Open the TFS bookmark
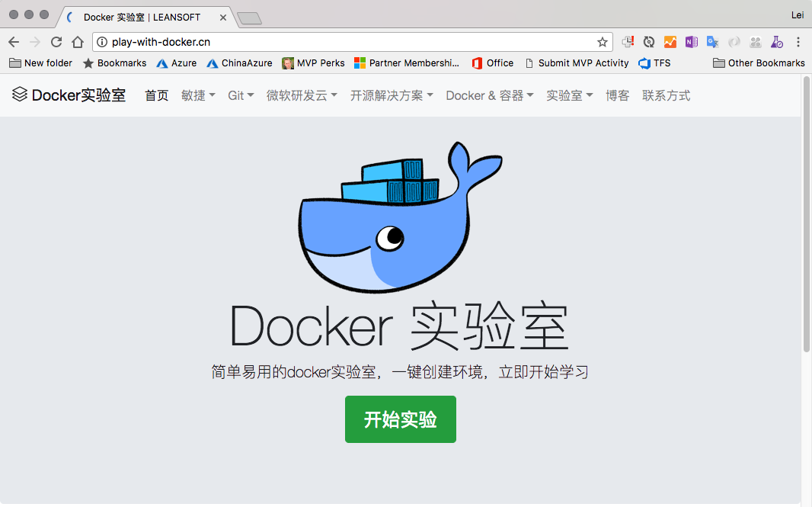This screenshot has height=507, width=812. pyautogui.click(x=654, y=63)
